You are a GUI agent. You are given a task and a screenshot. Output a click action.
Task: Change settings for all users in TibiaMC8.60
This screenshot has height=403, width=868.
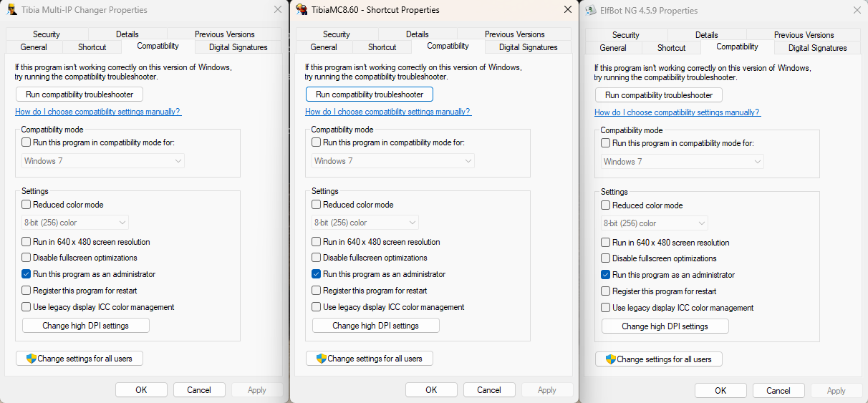click(370, 359)
